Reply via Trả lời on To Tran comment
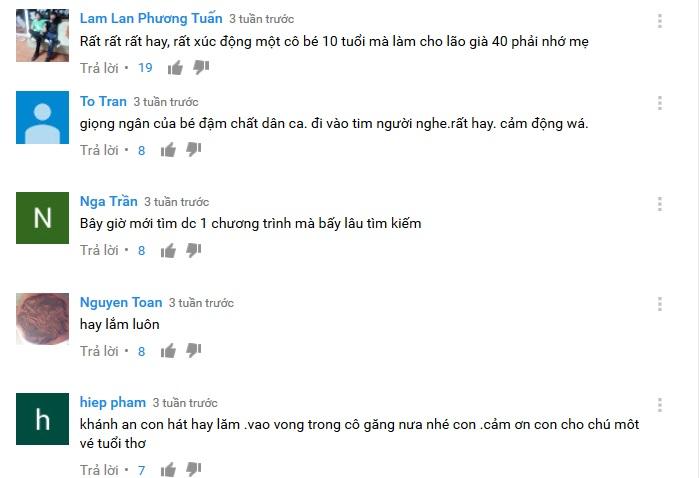 pyautogui.click(x=99, y=150)
